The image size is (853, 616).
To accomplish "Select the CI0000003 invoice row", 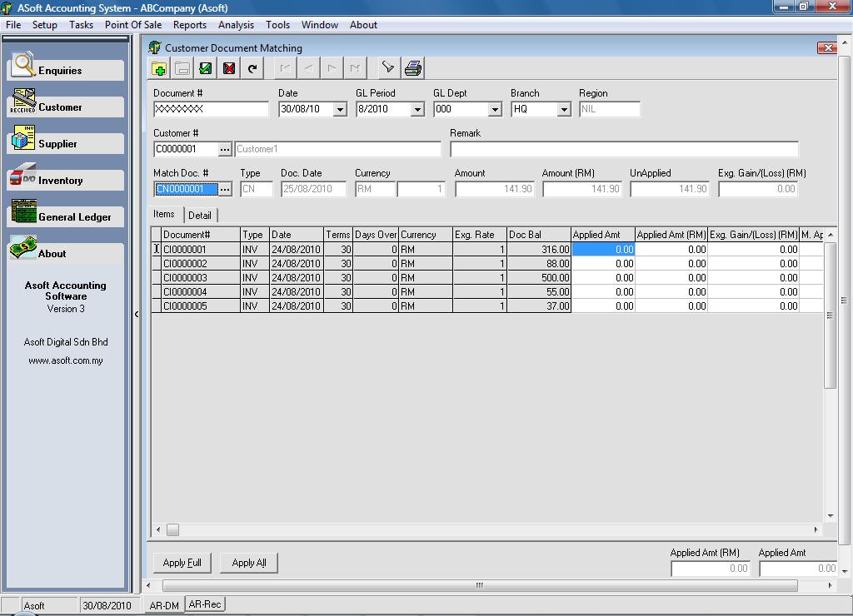I will [487, 278].
